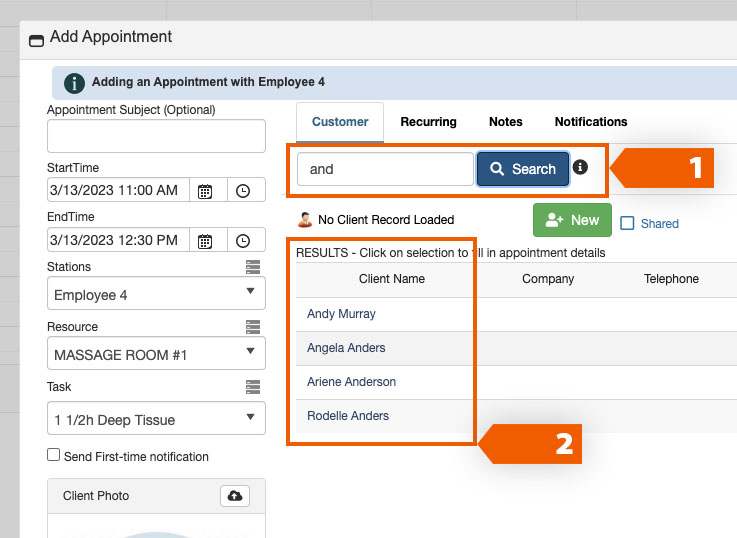Click the Resource list icon
The image size is (737, 538).
coord(253,327)
